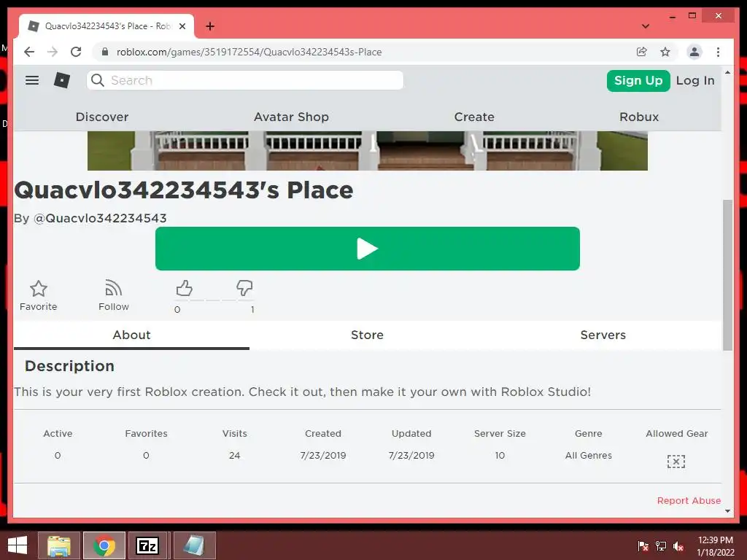Switch to the Store tab

[368, 335]
